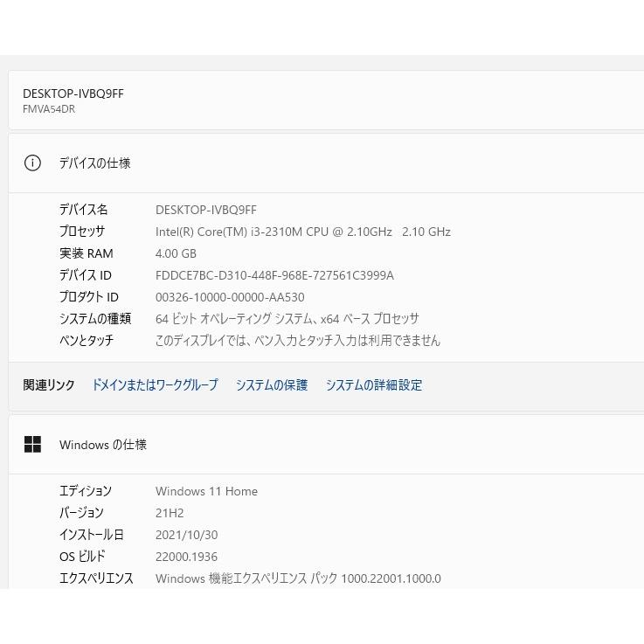Open the システムの詳細設定 link

374,384
